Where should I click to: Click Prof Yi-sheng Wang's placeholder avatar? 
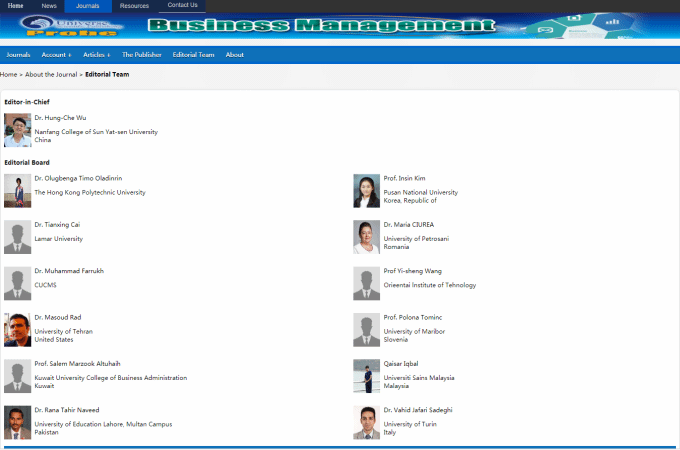coord(366,283)
